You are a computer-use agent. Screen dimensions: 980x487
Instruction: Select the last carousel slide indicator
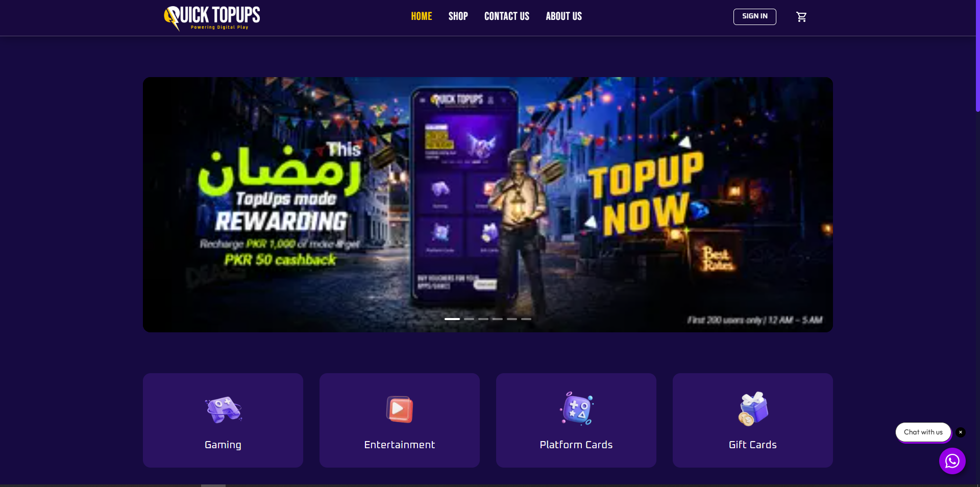point(526,319)
